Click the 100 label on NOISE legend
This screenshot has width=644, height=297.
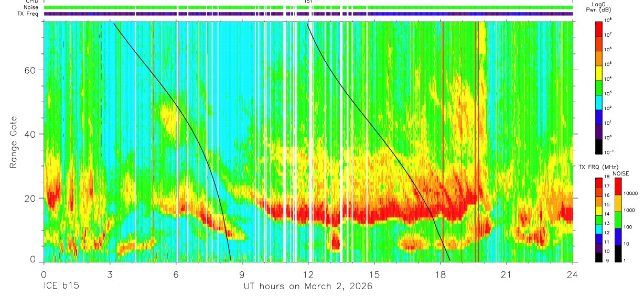tap(628, 227)
